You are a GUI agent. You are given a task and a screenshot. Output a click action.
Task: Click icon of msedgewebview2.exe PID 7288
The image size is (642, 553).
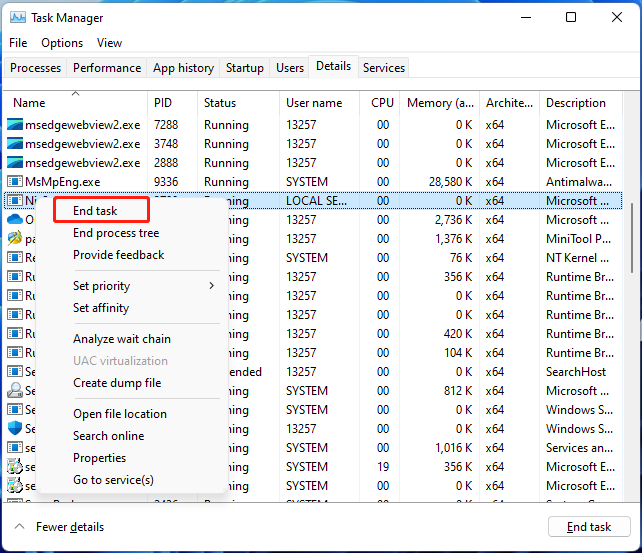(x=15, y=124)
